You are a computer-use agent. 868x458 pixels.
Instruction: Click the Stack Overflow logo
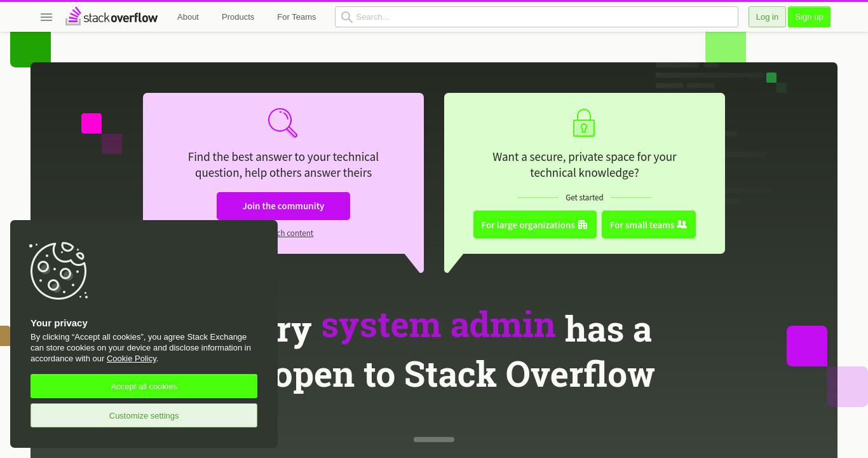(x=112, y=17)
